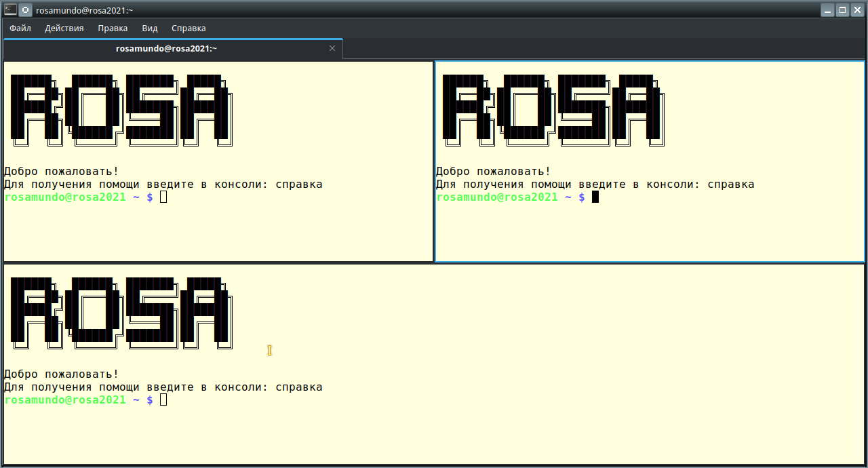
Task: Open the Файл menu
Action: pyautogui.click(x=20, y=28)
